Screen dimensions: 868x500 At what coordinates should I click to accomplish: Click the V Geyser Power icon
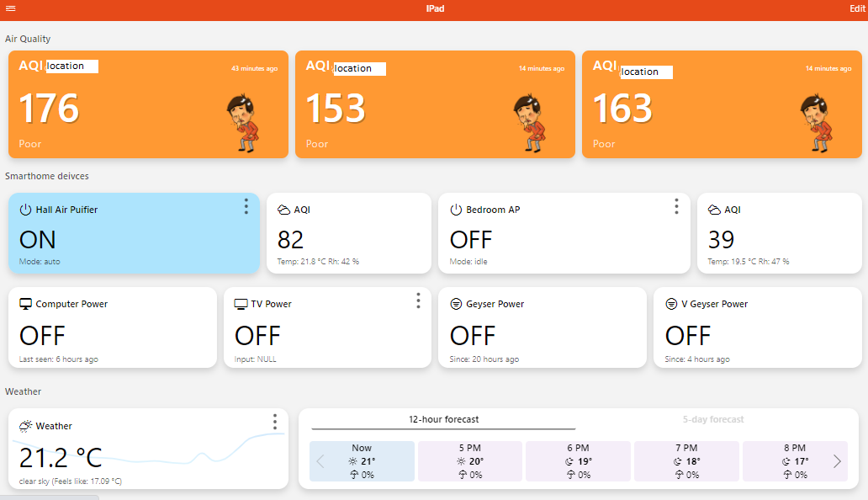pyautogui.click(x=671, y=304)
